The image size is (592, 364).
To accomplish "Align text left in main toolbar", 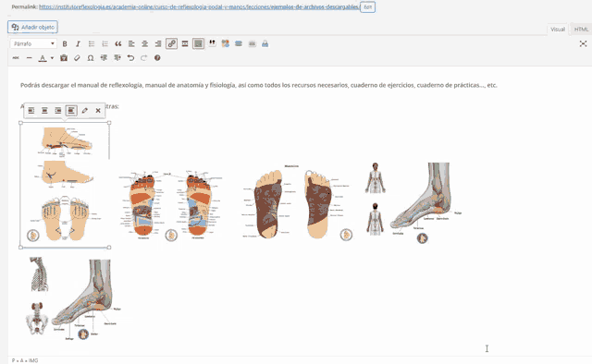I will [x=131, y=43].
